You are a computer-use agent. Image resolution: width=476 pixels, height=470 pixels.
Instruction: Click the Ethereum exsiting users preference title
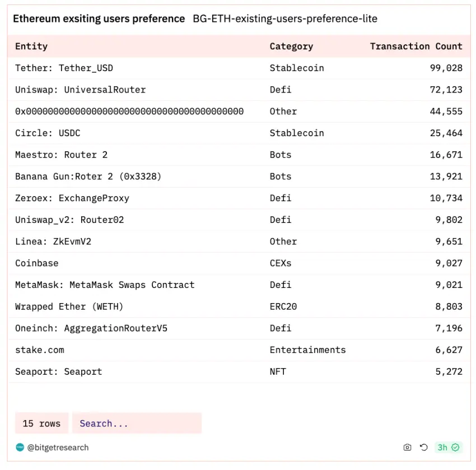[99, 18]
